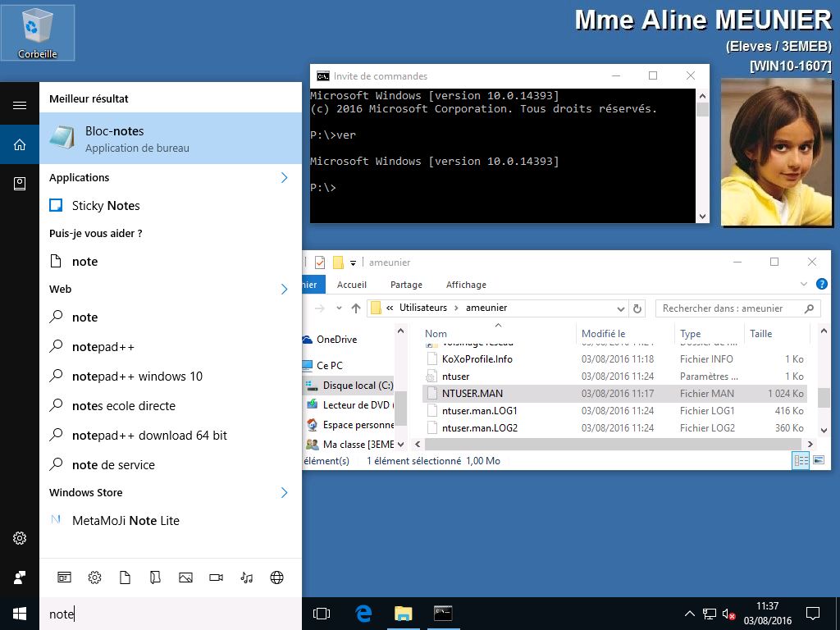The image size is (840, 630).
Task: Expand the Applications results section
Action: click(x=284, y=178)
